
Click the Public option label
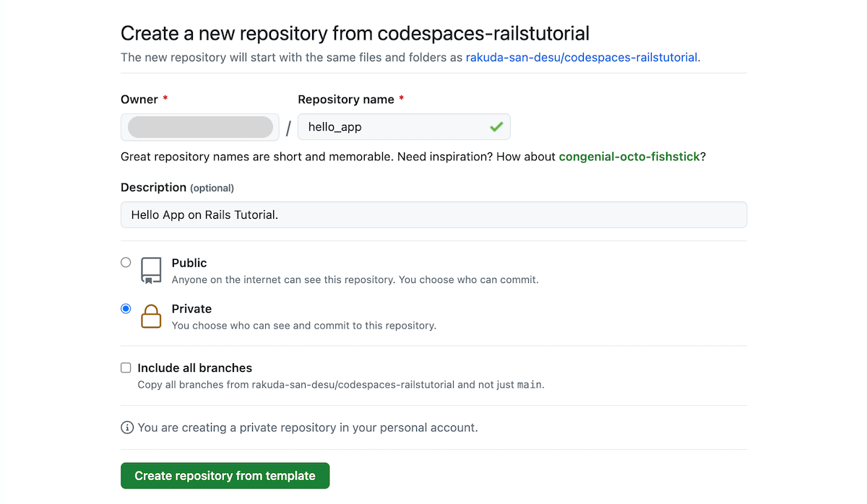tap(189, 263)
